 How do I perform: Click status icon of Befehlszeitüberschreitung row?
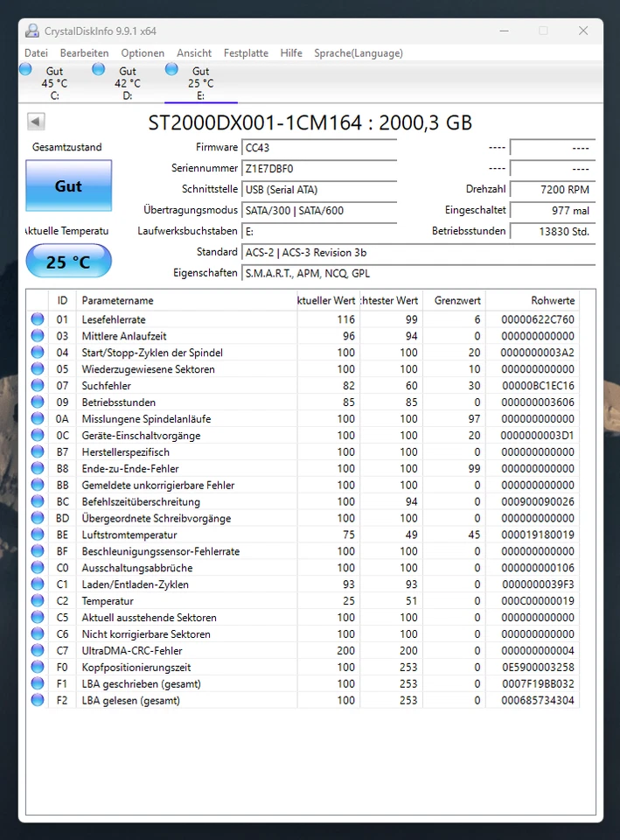pyautogui.click(x=38, y=501)
